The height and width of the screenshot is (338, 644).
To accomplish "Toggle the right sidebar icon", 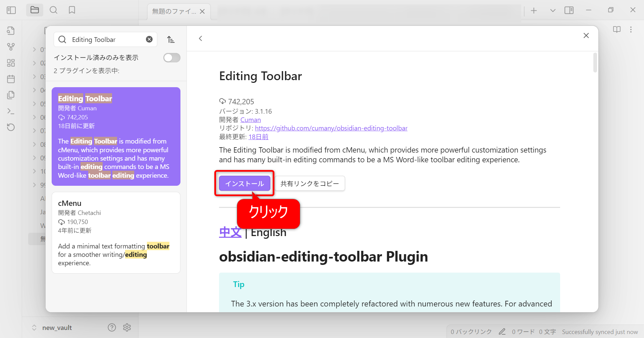I will 569,10.
